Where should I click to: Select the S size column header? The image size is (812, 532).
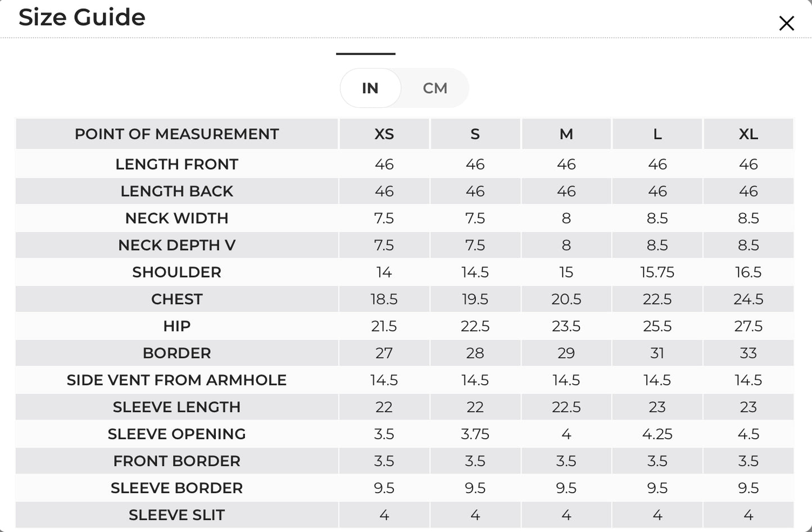click(475, 134)
